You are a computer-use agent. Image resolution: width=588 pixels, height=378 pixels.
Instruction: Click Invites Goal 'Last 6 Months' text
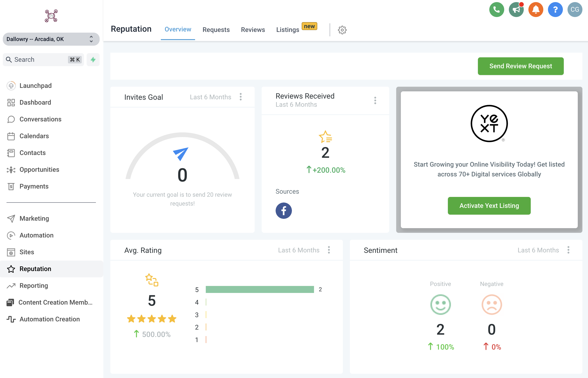point(210,97)
